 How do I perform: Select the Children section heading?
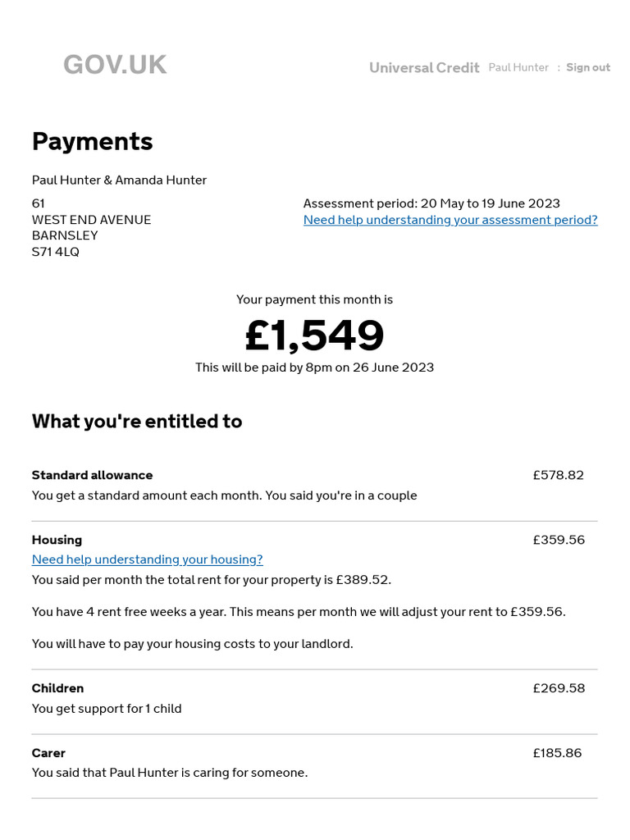pyautogui.click(x=58, y=688)
